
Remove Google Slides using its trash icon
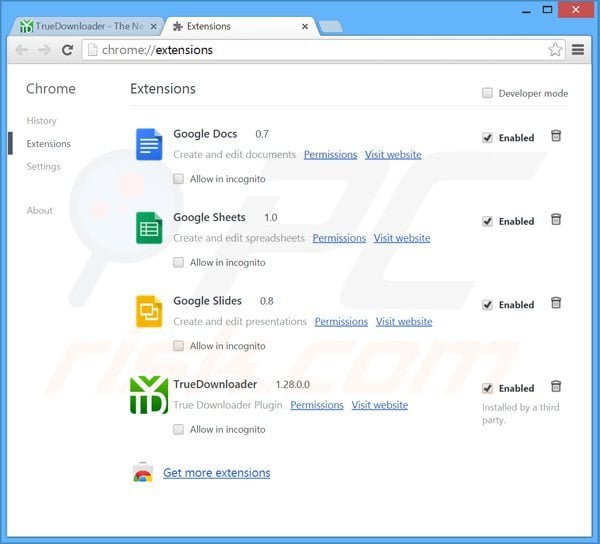[556, 303]
